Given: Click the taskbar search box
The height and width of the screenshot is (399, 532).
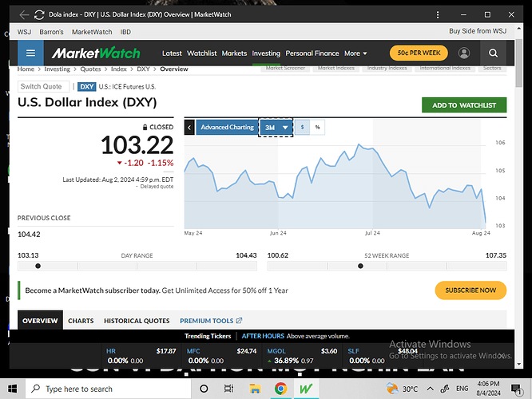Looking at the screenshot, I should (x=108, y=389).
